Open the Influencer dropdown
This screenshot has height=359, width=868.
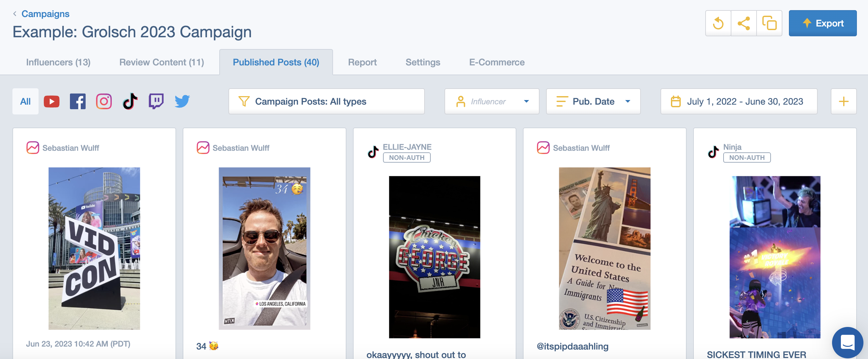click(492, 101)
